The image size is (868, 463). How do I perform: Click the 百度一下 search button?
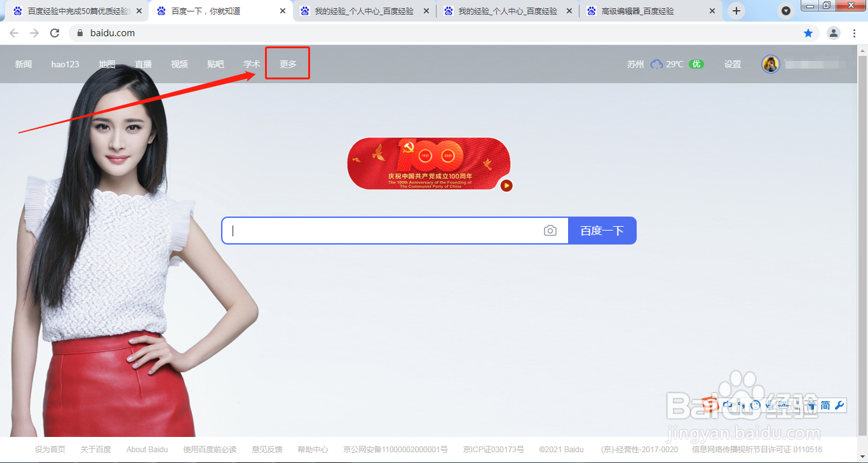coord(602,231)
